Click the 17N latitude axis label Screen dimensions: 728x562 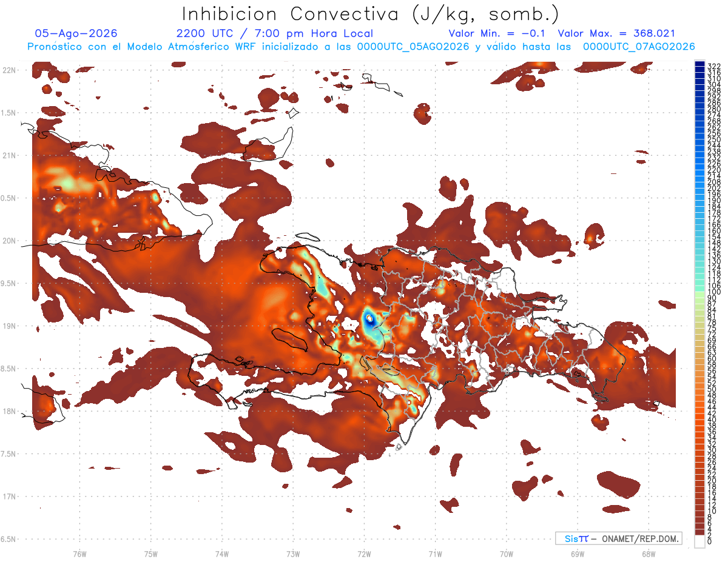(8, 497)
